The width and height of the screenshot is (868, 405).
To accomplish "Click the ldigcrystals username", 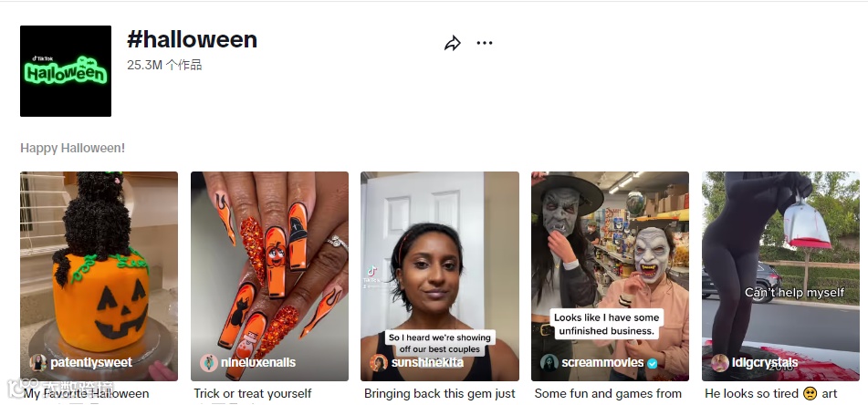I will [765, 363].
